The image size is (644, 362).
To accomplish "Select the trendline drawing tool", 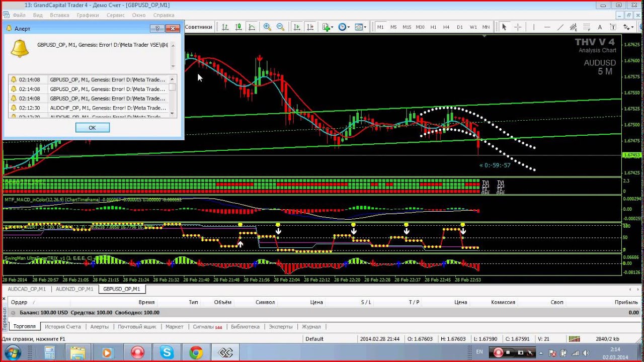I will [x=560, y=27].
